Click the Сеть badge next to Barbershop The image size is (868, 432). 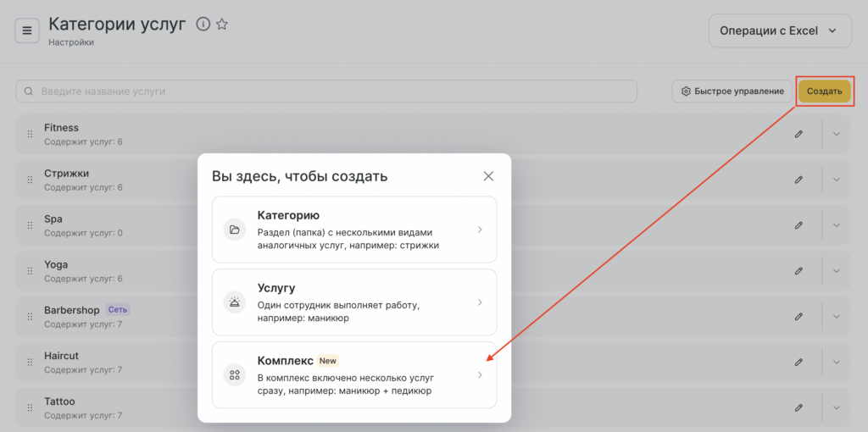coord(116,310)
